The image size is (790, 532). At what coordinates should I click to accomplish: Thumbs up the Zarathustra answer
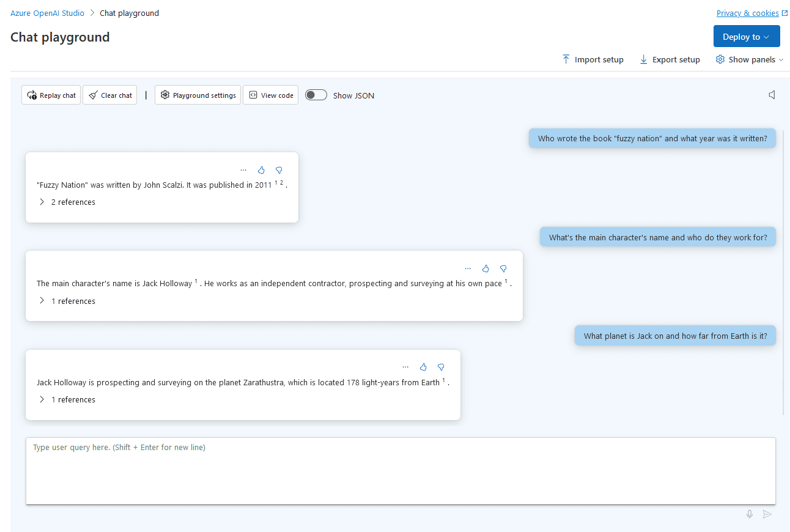tap(423, 367)
